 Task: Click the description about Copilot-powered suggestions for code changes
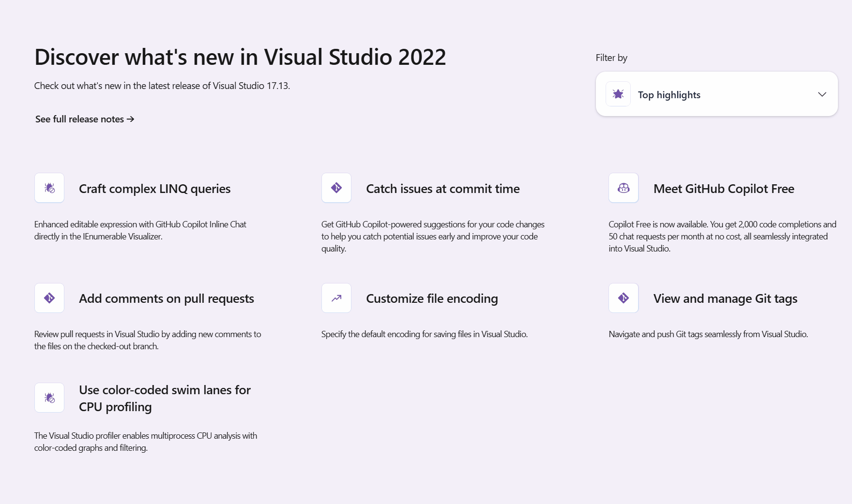point(433,237)
